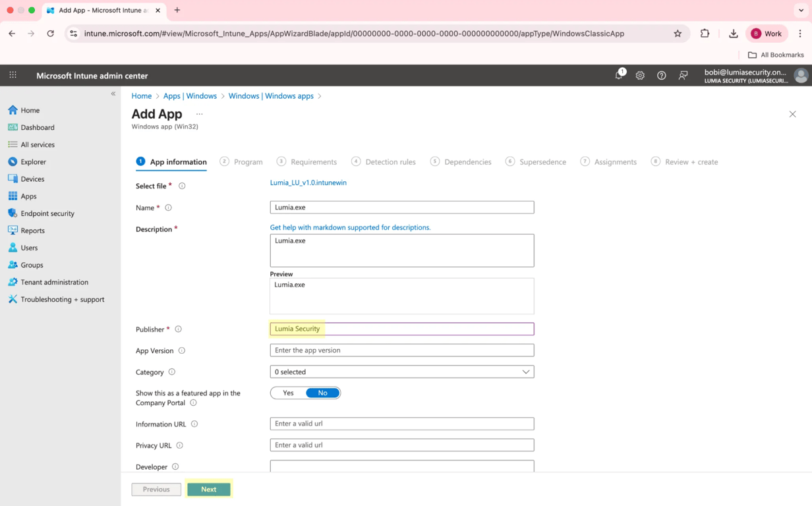812x506 pixels.
Task: Focus the Publisher input field
Action: (x=402, y=329)
